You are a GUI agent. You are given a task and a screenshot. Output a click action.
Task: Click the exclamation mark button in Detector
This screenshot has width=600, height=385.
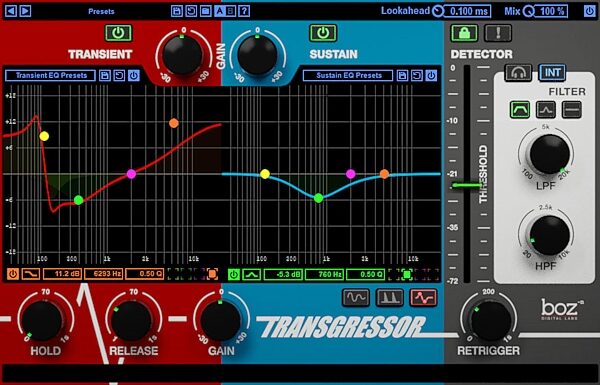[x=498, y=33]
